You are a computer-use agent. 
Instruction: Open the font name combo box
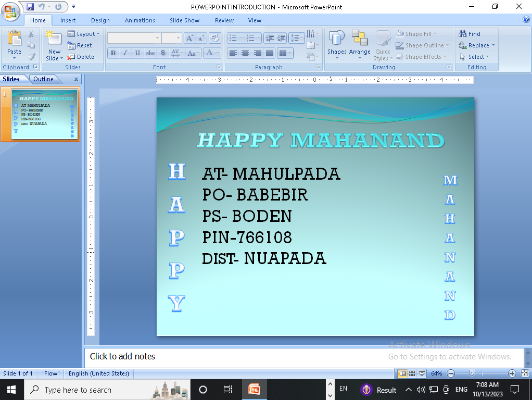point(134,38)
